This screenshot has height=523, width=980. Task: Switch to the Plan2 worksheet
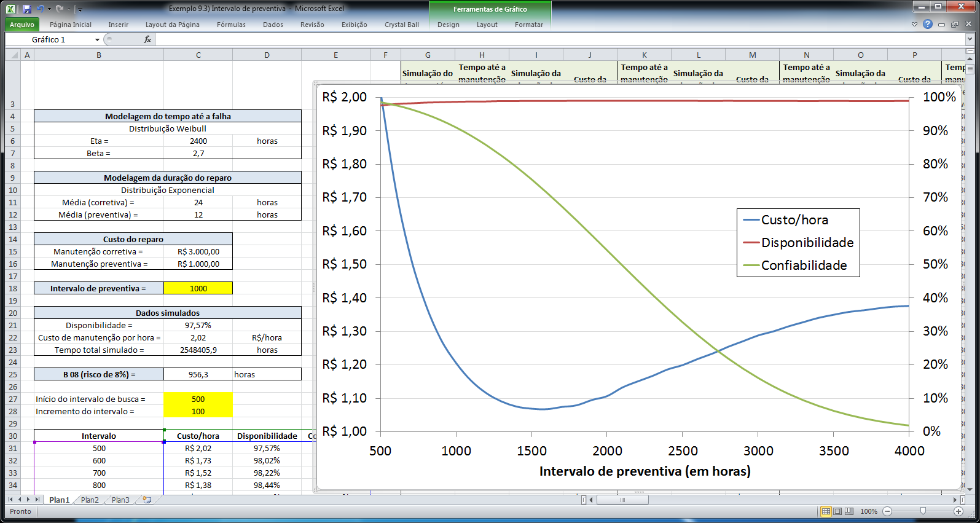(90, 500)
